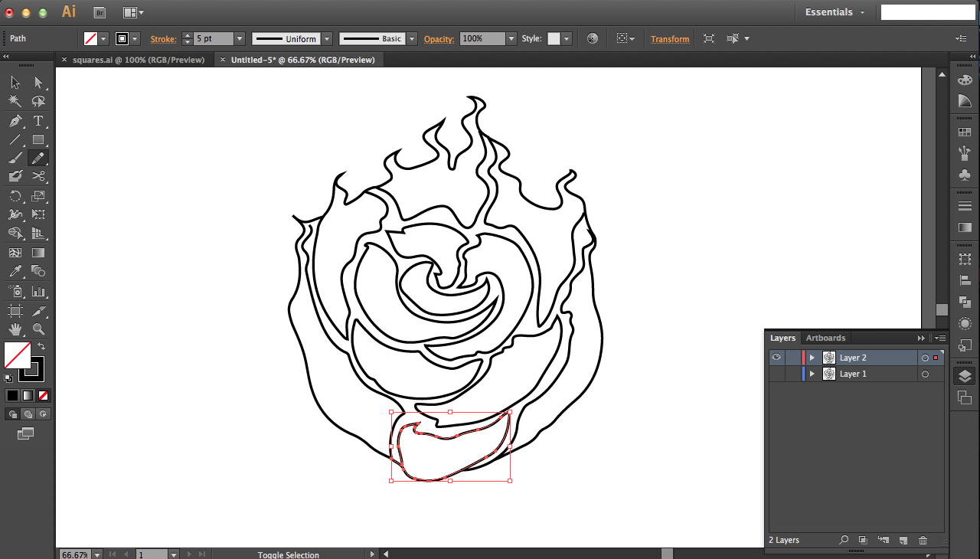This screenshot has width=980, height=559.
Task: Open Change Screen Mode button
Action: point(25,433)
